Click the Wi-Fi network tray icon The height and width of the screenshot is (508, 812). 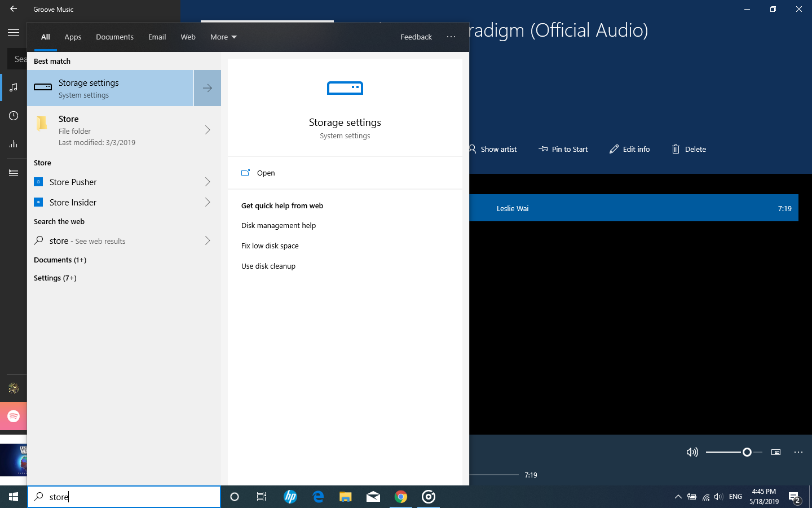click(705, 497)
